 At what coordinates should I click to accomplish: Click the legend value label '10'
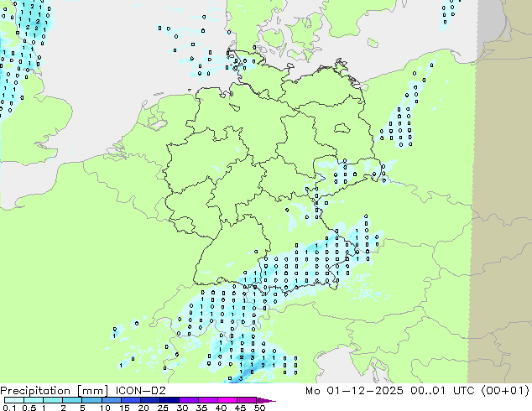point(105,408)
